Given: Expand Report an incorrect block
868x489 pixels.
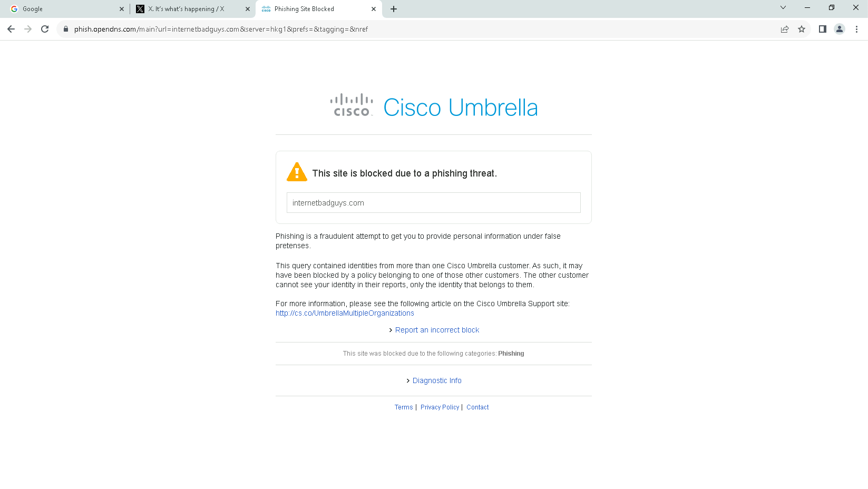Looking at the screenshot, I should point(437,330).
